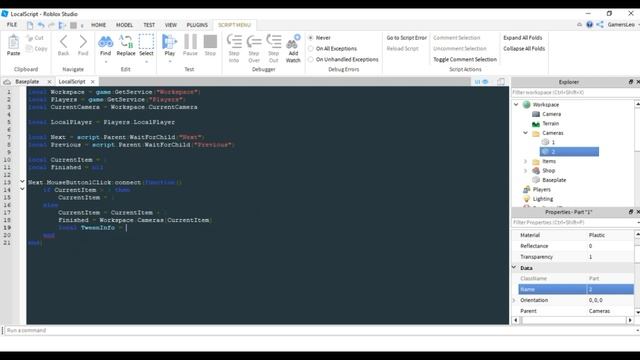Click the Pause test icon
Screen dimensions: 640x360
pyautogui.click(x=190, y=42)
